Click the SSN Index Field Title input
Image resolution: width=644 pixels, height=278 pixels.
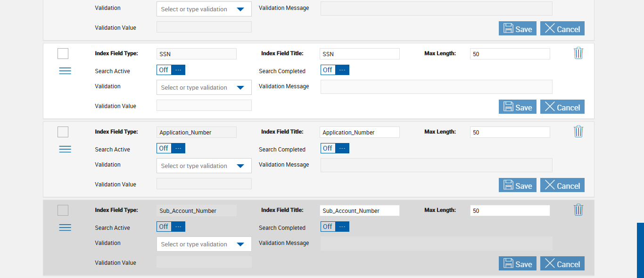coord(359,54)
